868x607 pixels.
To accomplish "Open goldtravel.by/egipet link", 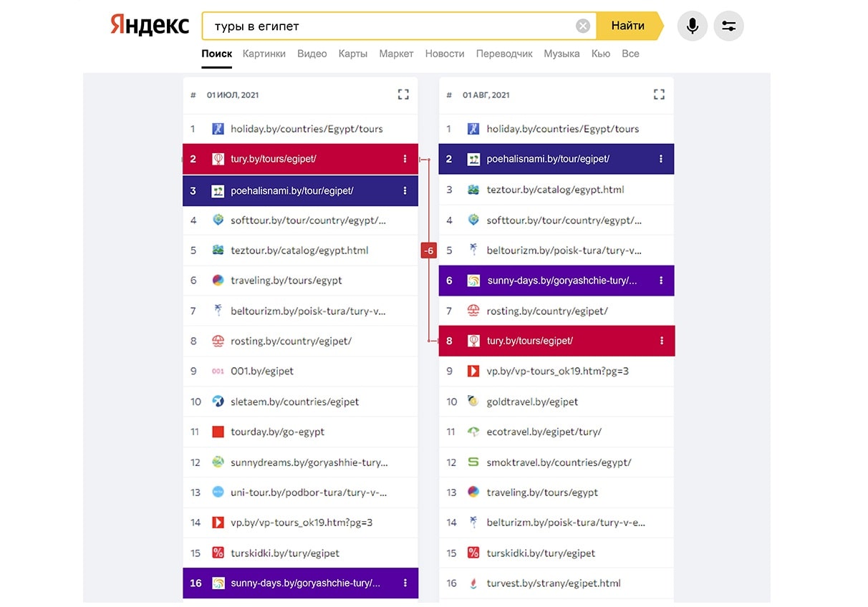I will [532, 402].
